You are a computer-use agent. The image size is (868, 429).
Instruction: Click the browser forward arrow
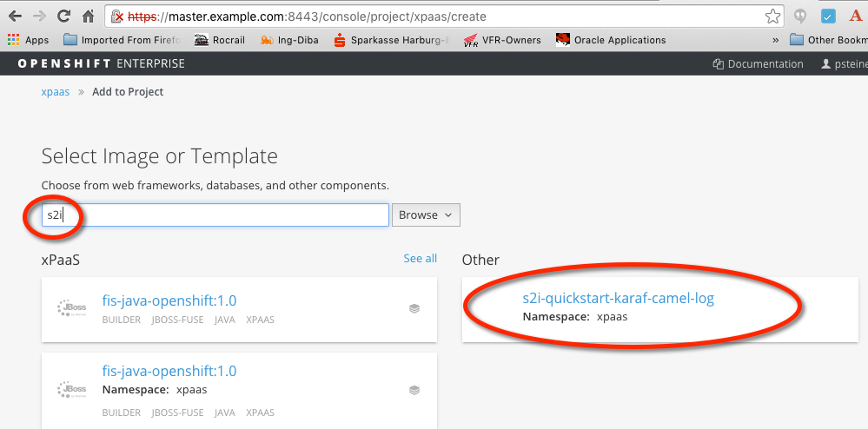(39, 16)
